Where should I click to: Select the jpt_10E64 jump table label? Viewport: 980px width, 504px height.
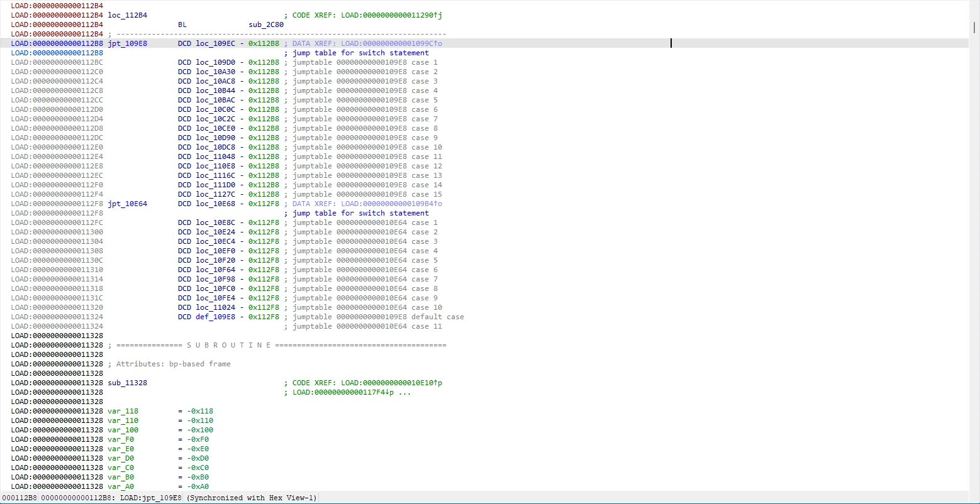(x=128, y=204)
